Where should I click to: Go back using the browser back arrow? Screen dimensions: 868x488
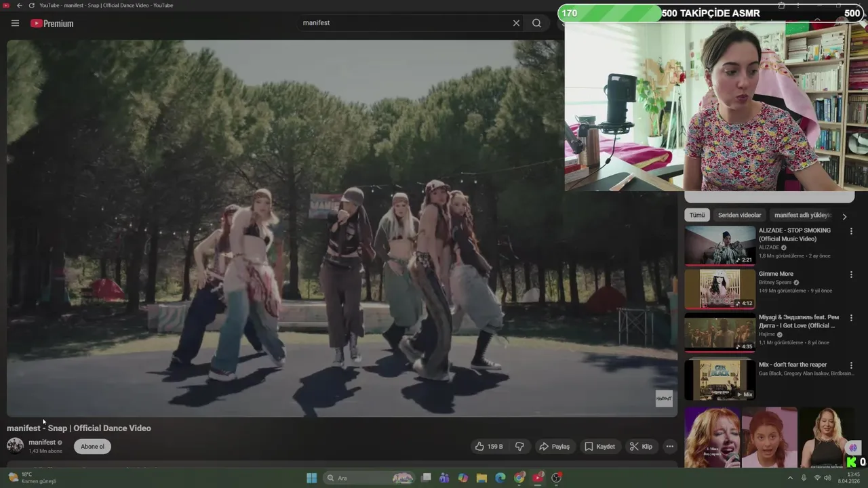pyautogui.click(x=19, y=5)
